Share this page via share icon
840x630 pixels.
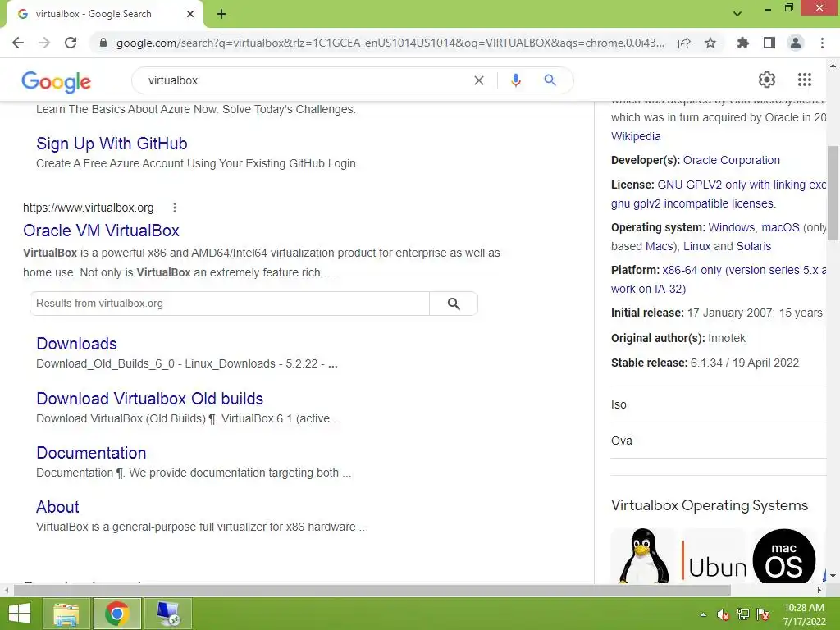pyautogui.click(x=684, y=43)
